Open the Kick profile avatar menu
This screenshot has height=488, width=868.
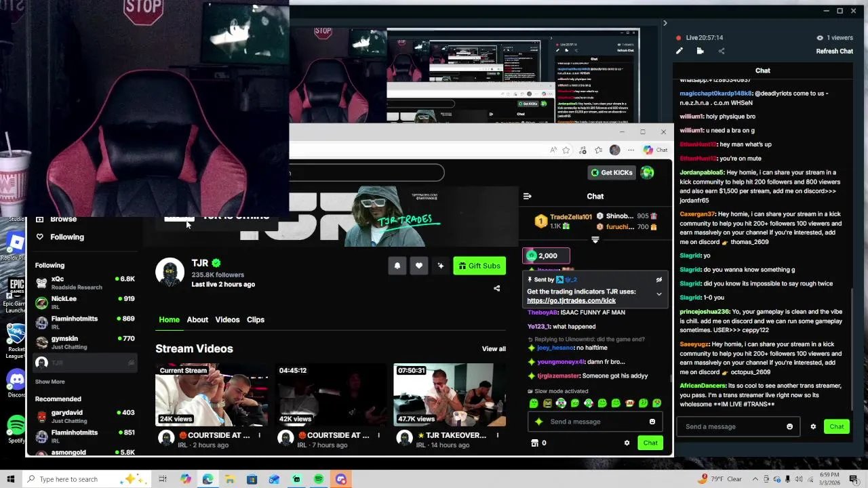click(x=648, y=172)
